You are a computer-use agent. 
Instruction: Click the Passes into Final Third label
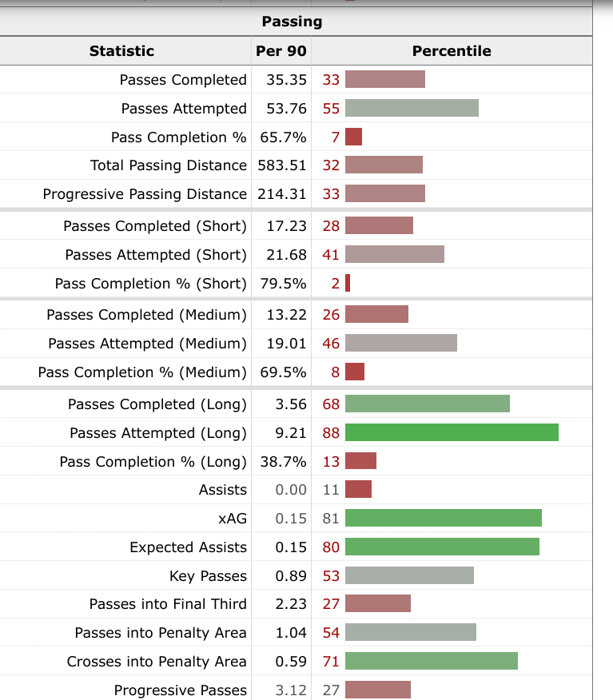coord(168,604)
